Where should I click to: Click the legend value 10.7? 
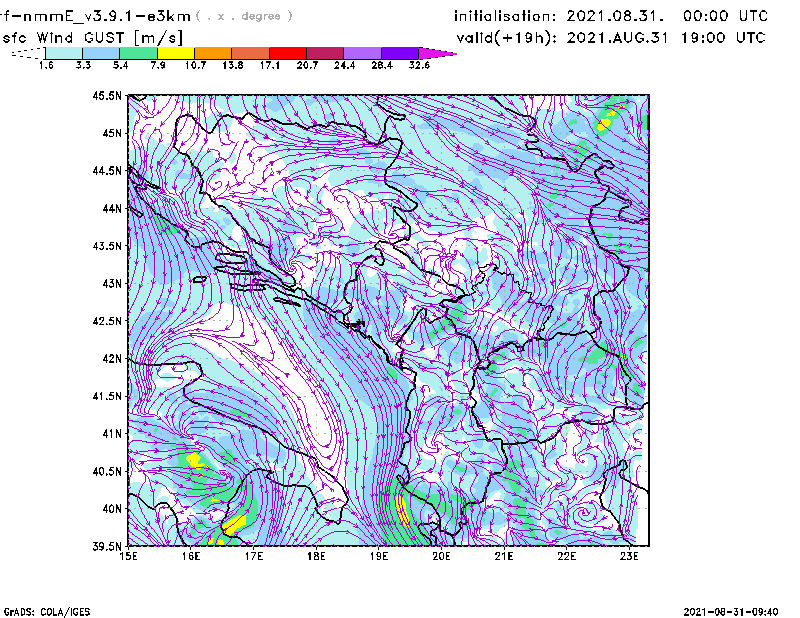click(x=195, y=65)
